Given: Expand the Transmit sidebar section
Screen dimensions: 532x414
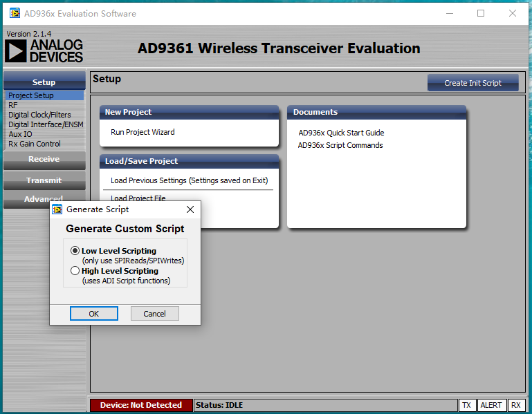Looking at the screenshot, I should tap(44, 180).
